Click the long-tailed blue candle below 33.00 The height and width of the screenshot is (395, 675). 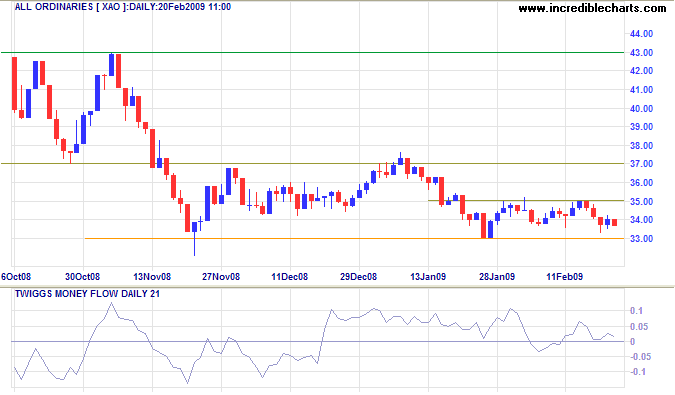click(194, 238)
